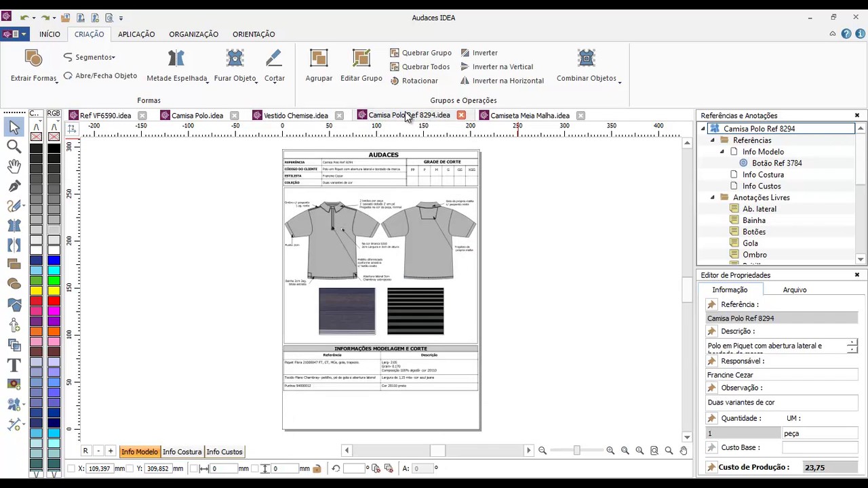Image resolution: width=868 pixels, height=488 pixels.
Task: Click Inverter na Vertical
Action: coord(496,66)
